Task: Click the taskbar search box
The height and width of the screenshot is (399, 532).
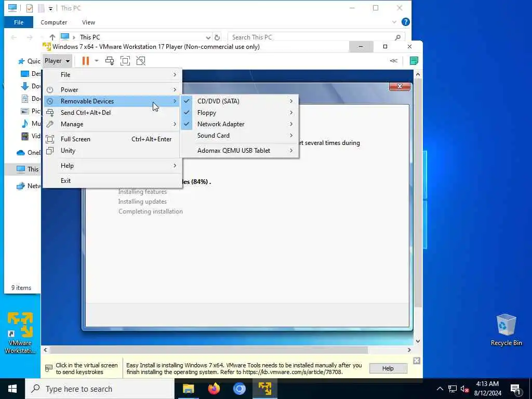Action: point(100,389)
